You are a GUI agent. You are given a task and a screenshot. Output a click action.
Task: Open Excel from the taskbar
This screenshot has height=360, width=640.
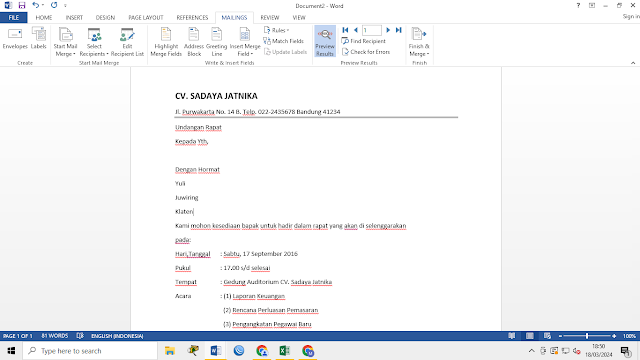(284, 351)
